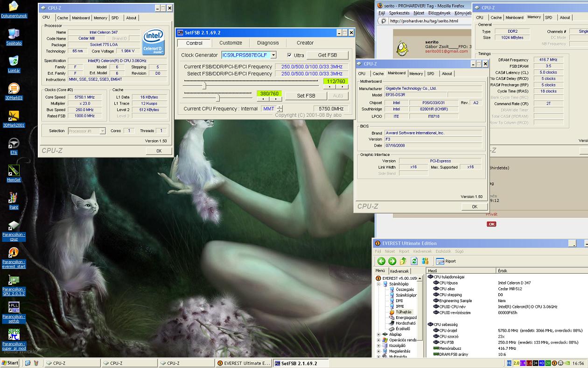This screenshot has width=588, height=368.
Task: Collapse the Számítógép tree node
Action: (x=378, y=283)
